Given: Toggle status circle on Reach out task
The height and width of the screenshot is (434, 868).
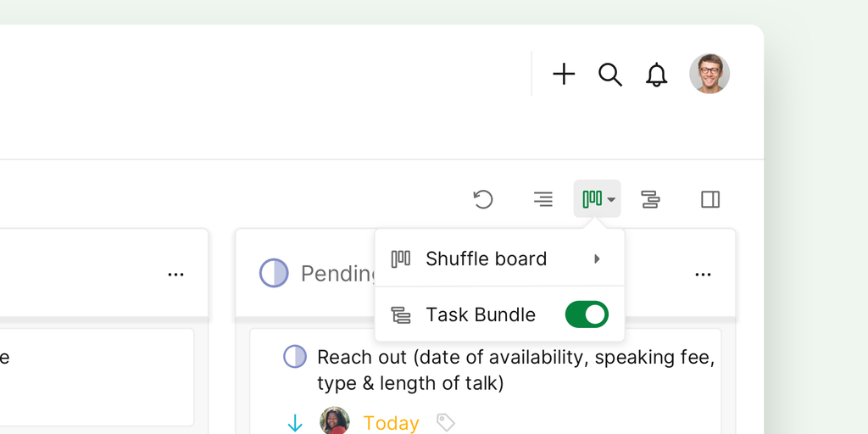Looking at the screenshot, I should click(295, 357).
